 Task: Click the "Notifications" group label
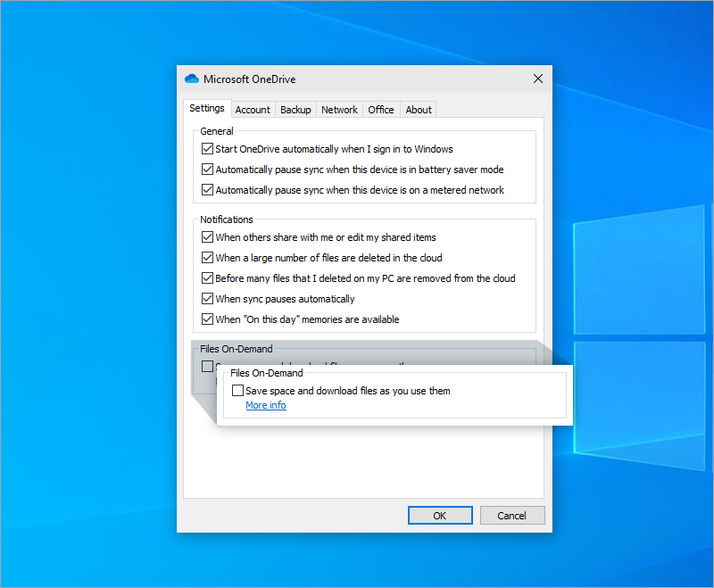click(227, 219)
